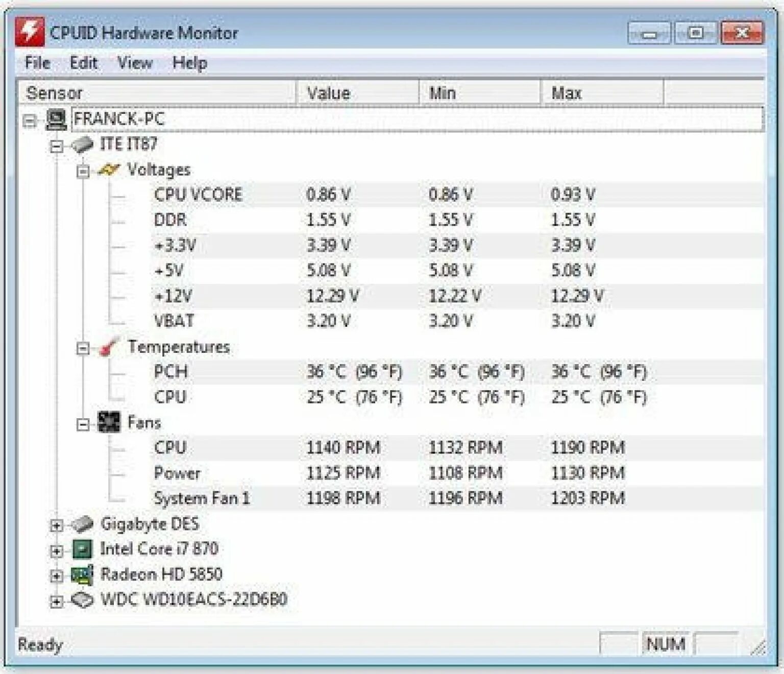Screen dimensions: 784x674
Task: Click the CPU fan max value 1190 RPM
Action: [587, 447]
